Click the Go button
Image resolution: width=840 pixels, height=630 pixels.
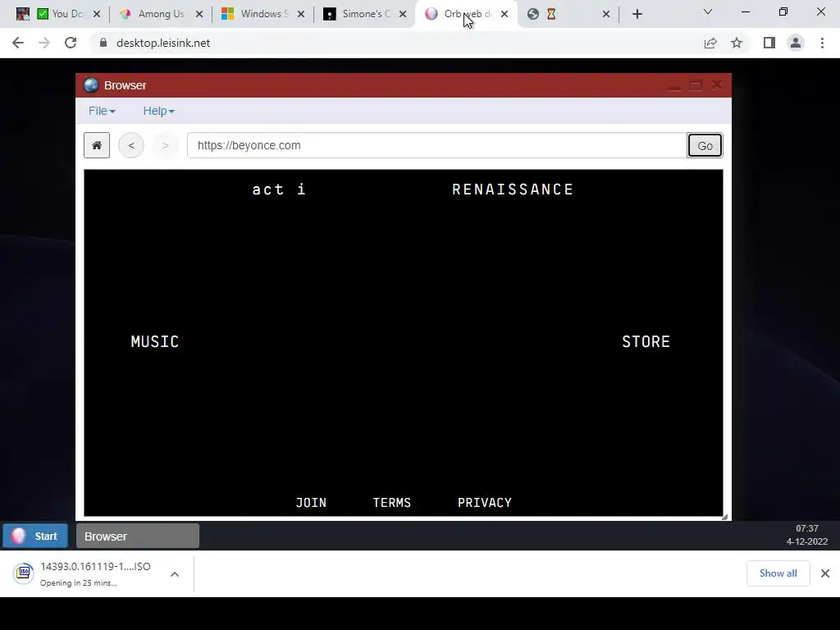[705, 145]
